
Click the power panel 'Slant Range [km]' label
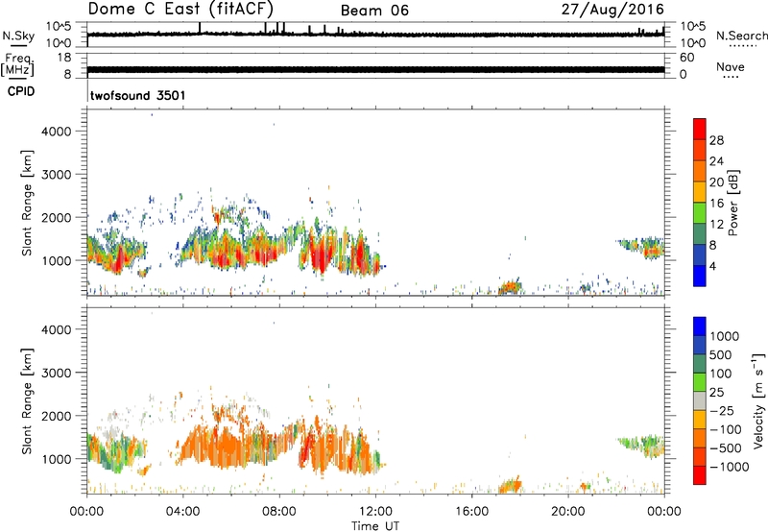(x=27, y=203)
